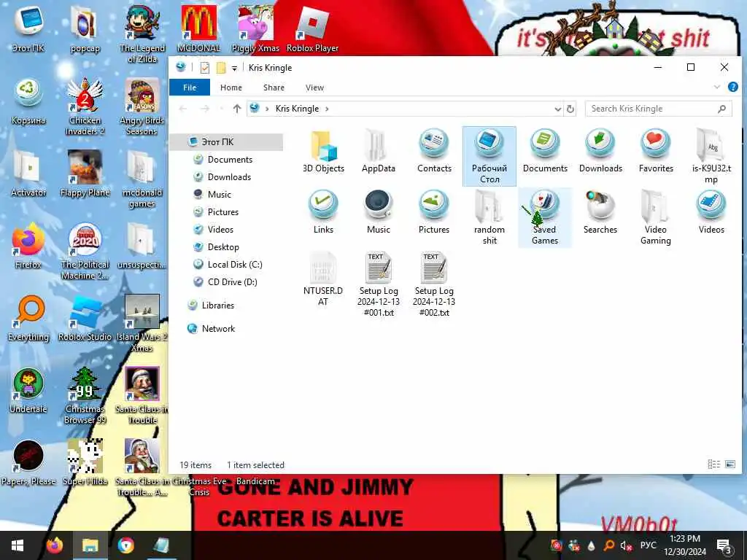Switch to large icons view layout
The width and height of the screenshot is (747, 560).
729,464
